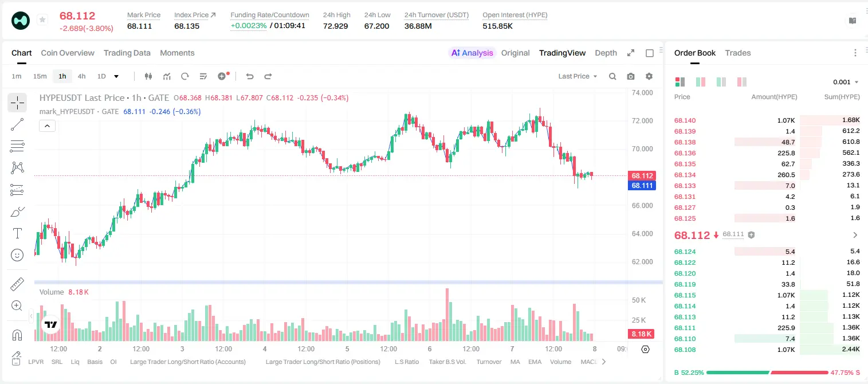This screenshot has width=868, height=384.
Task: Click the AI Analysis button
Action: pyautogui.click(x=472, y=53)
